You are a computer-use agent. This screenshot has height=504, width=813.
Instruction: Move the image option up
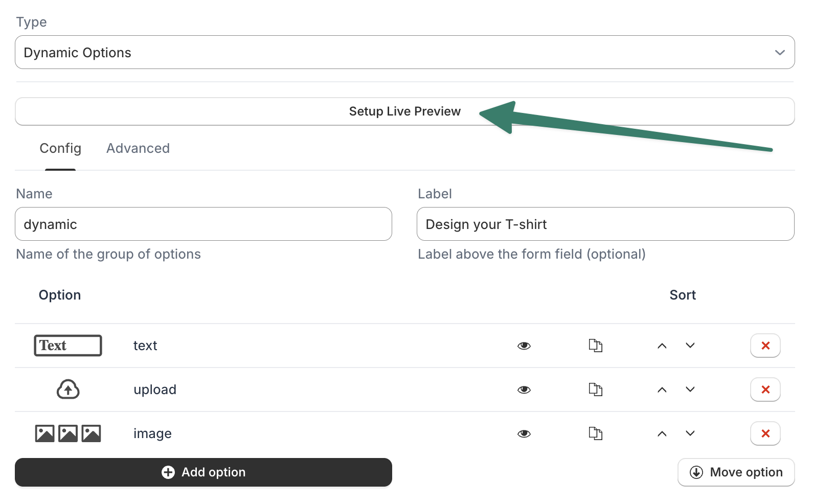[662, 433]
